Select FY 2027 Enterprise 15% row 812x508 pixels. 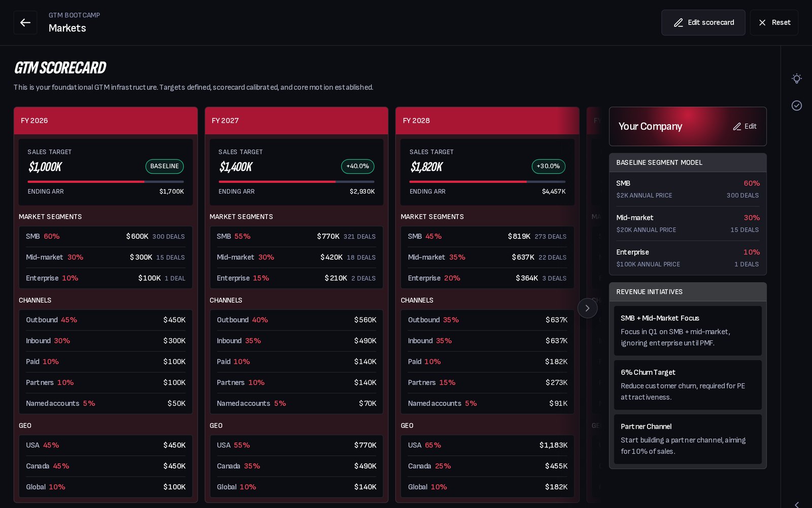click(296, 278)
